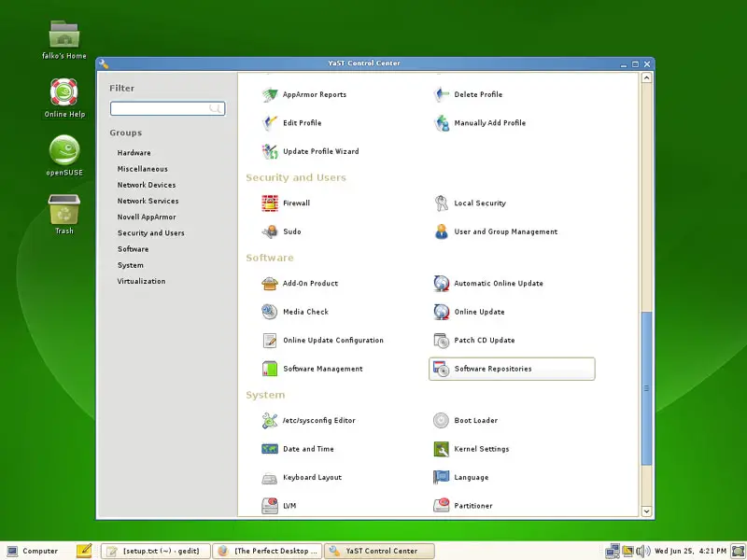The height and width of the screenshot is (560, 747).
Task: Click the User and Group Management label
Action: [505, 231]
